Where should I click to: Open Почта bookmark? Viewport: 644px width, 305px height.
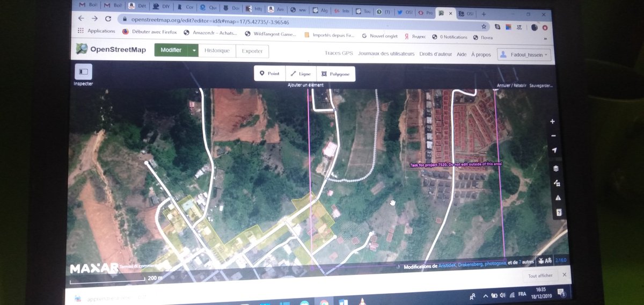[x=483, y=38]
